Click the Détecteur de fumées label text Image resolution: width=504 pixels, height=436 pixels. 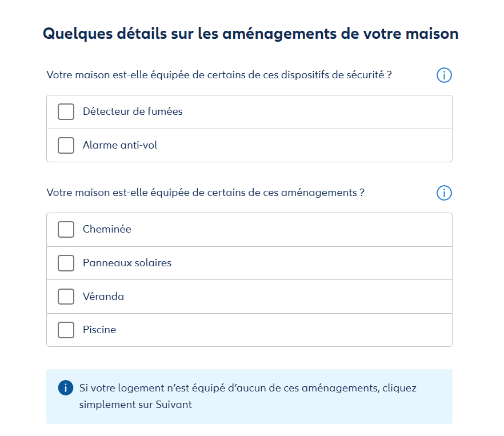point(133,111)
